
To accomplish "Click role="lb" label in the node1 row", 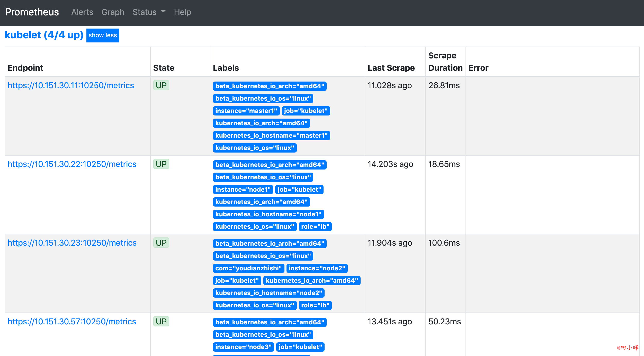I will [x=315, y=227].
